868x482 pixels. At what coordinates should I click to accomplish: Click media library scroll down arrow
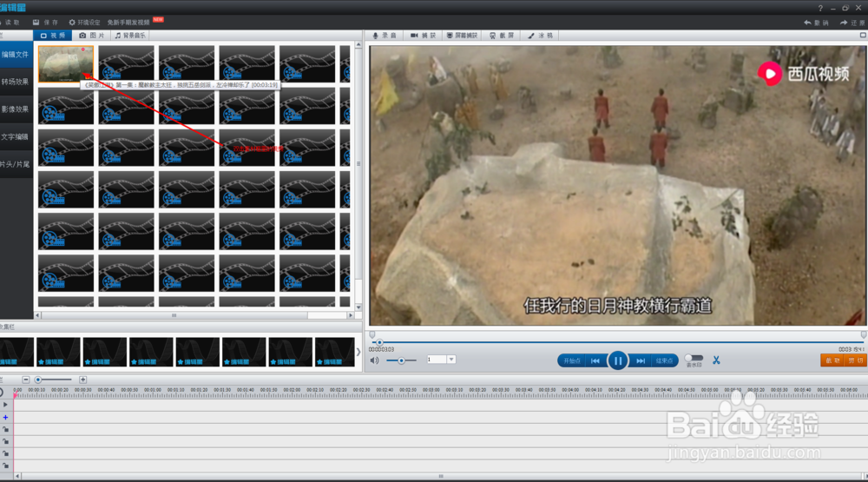[358, 307]
